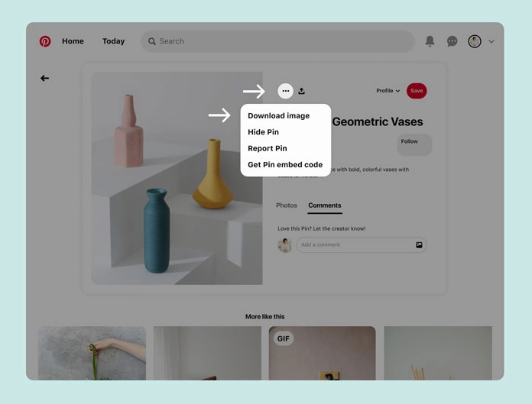The width and height of the screenshot is (532, 404).
Task: Click the commenter avatar beside comment box
Action: [x=284, y=245]
